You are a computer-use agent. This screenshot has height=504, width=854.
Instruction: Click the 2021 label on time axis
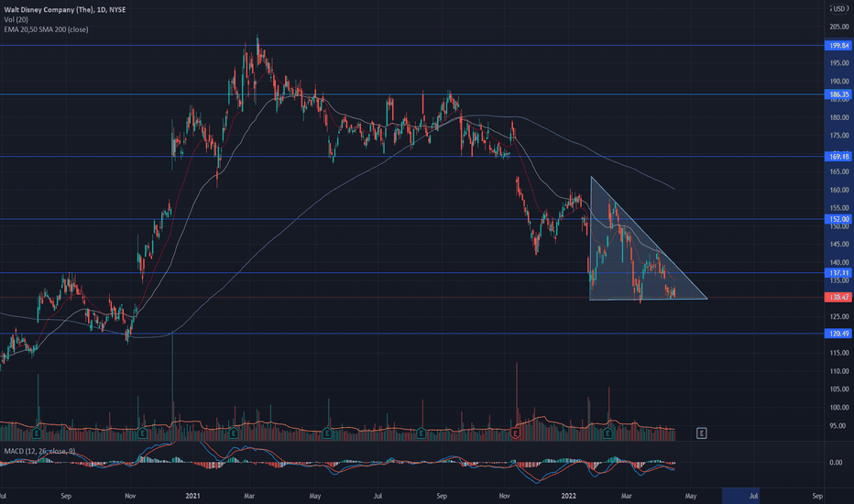click(x=192, y=496)
